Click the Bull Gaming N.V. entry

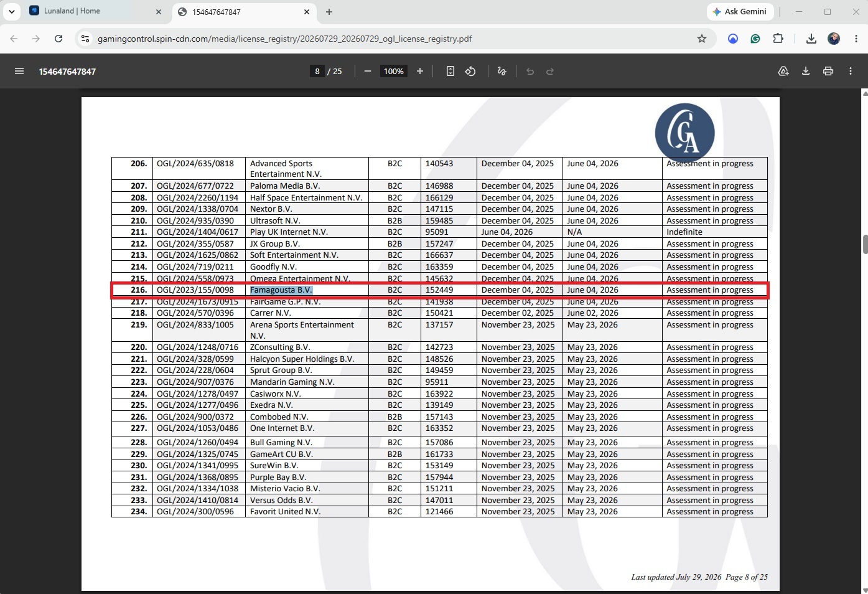[x=281, y=443]
